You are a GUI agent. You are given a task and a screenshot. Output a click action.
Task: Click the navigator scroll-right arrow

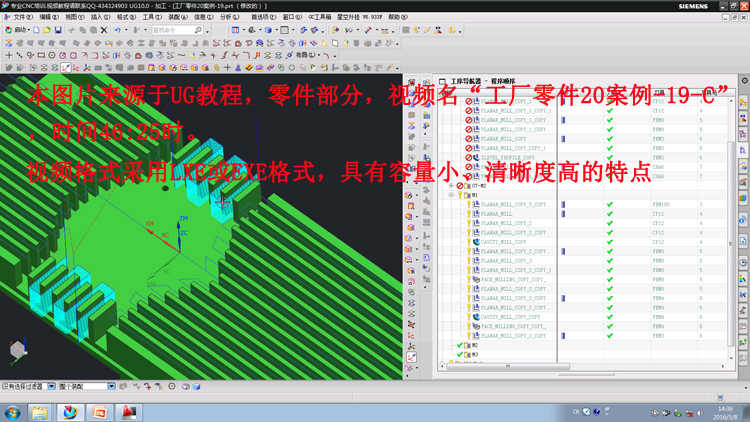click(723, 366)
